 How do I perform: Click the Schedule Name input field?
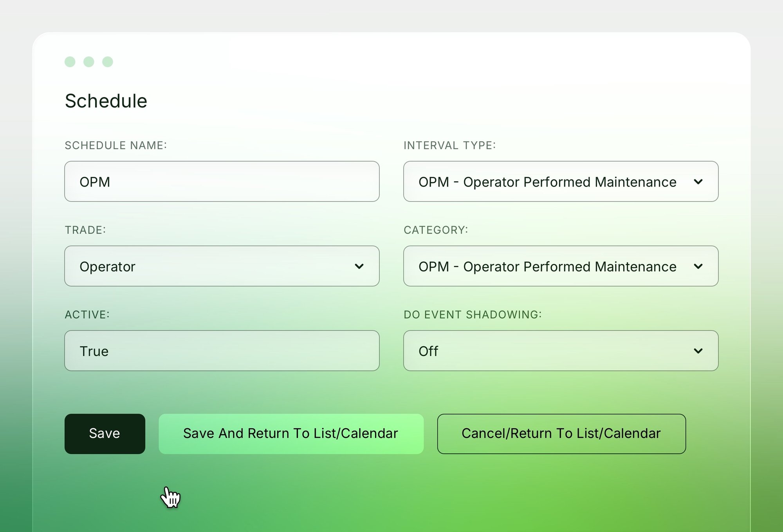222,182
